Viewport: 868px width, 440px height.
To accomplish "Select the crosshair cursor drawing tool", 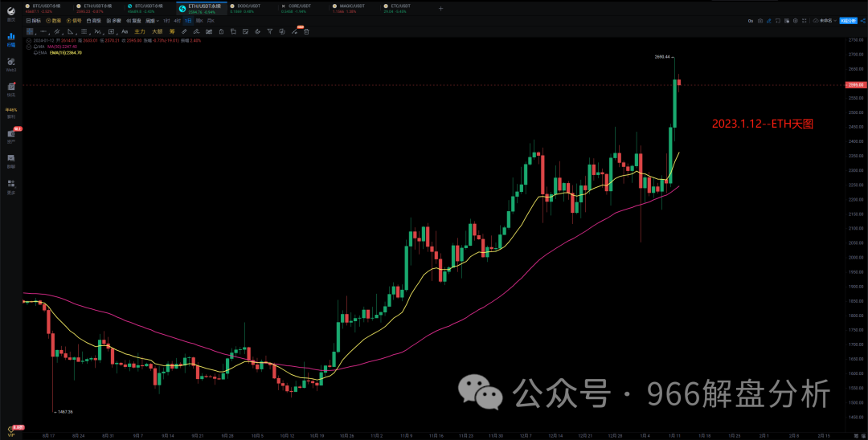I will pyautogui.click(x=30, y=31).
